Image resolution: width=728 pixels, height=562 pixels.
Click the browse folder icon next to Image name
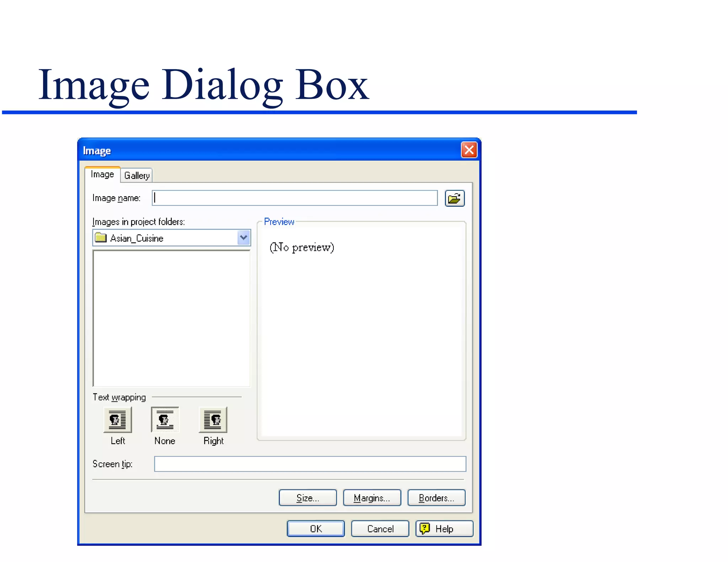(455, 198)
